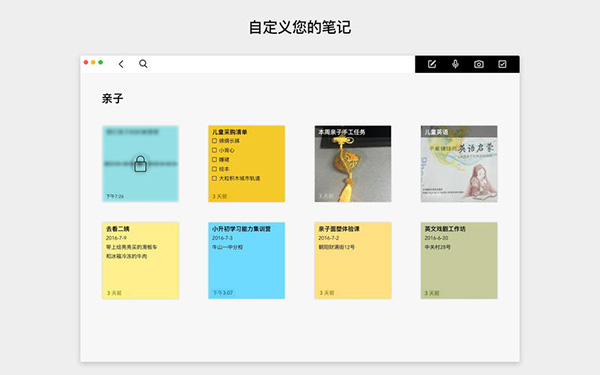Click the date 2016-7-2
The width and height of the screenshot is (600, 375).
[329, 238]
